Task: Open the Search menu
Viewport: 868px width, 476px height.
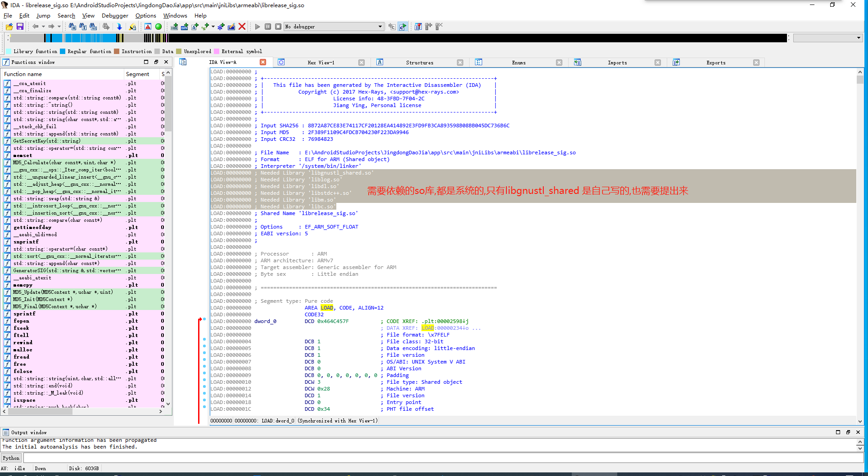Action: coord(66,15)
